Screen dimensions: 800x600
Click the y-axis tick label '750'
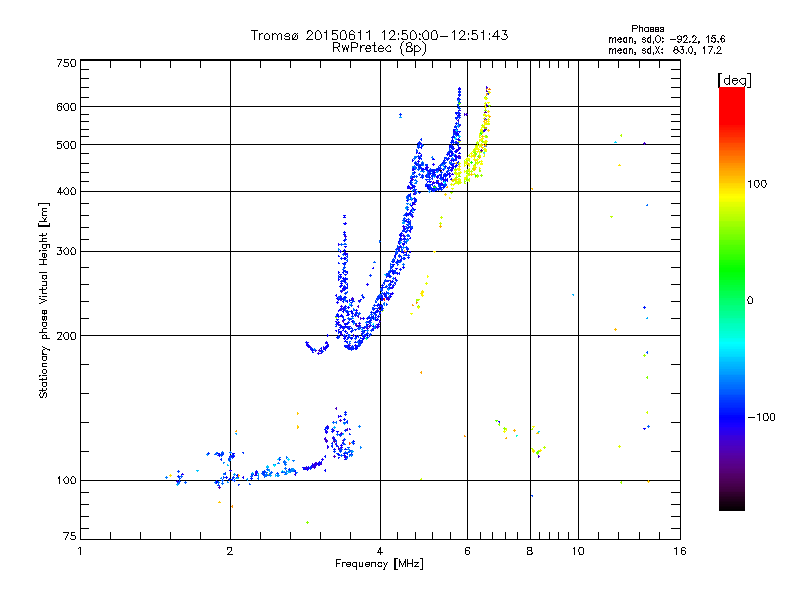click(x=67, y=63)
